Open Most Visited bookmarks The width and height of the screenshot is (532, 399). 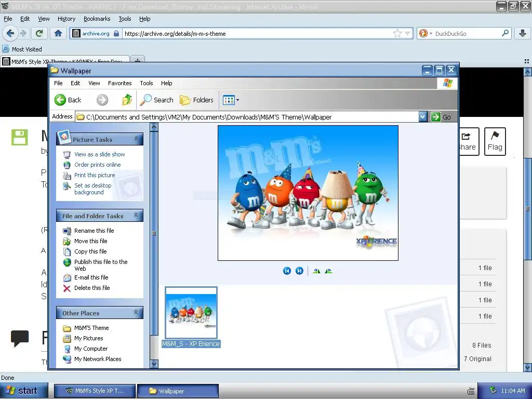22,49
